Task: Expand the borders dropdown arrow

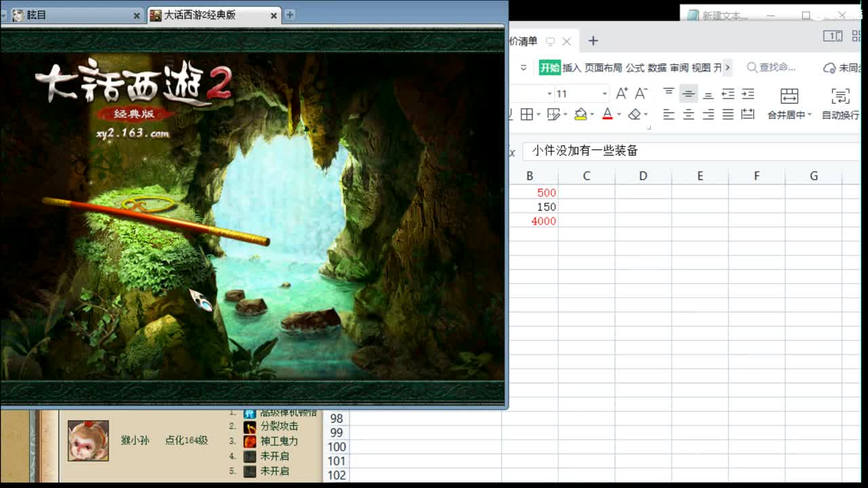Action: tap(538, 115)
